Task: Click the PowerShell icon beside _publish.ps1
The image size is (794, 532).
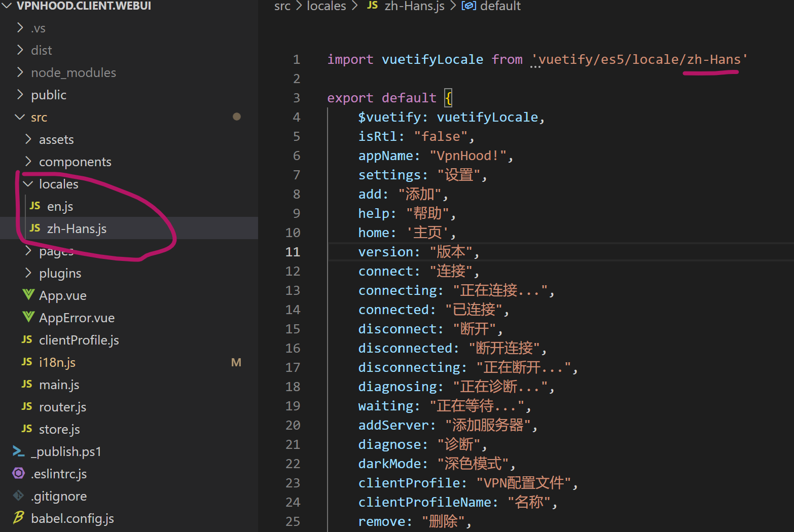Action: 18,451
